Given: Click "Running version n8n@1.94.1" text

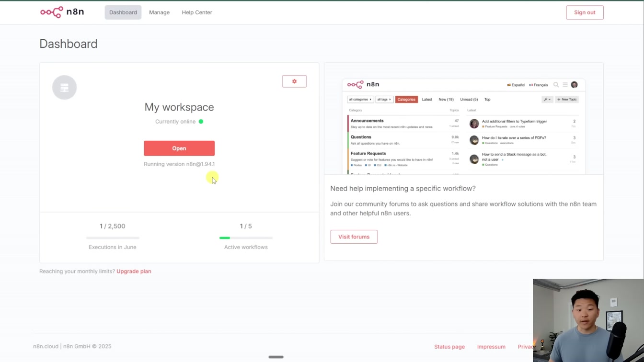Looking at the screenshot, I should (x=179, y=164).
